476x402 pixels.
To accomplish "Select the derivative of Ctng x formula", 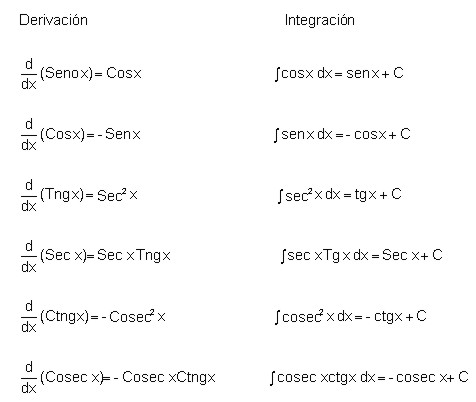I will pyautogui.click(x=93, y=317).
